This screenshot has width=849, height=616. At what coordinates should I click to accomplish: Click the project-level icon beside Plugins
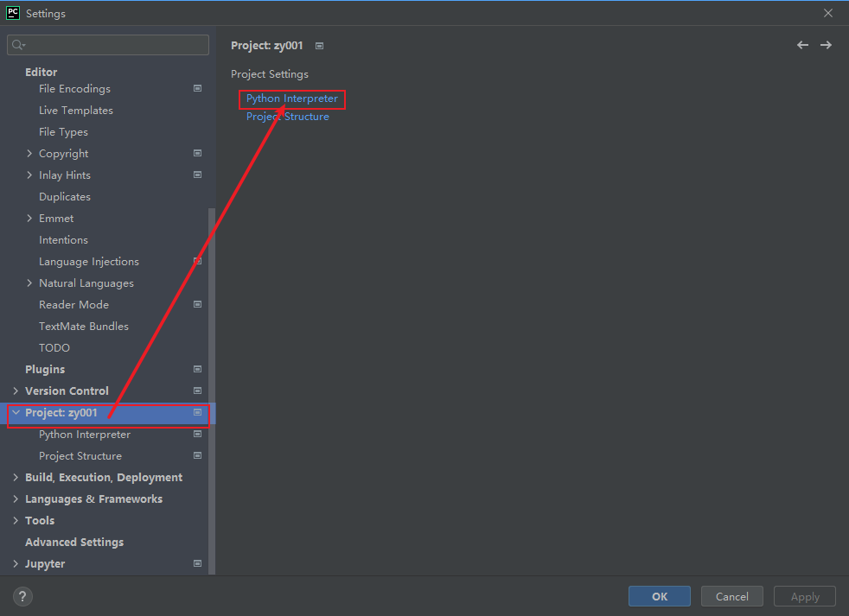[198, 369]
